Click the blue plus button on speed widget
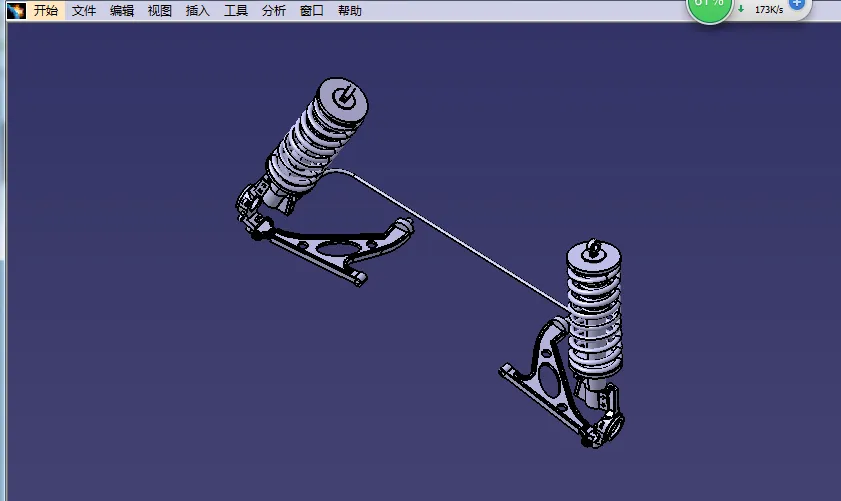Image resolution: width=841 pixels, height=501 pixels. pos(797,4)
